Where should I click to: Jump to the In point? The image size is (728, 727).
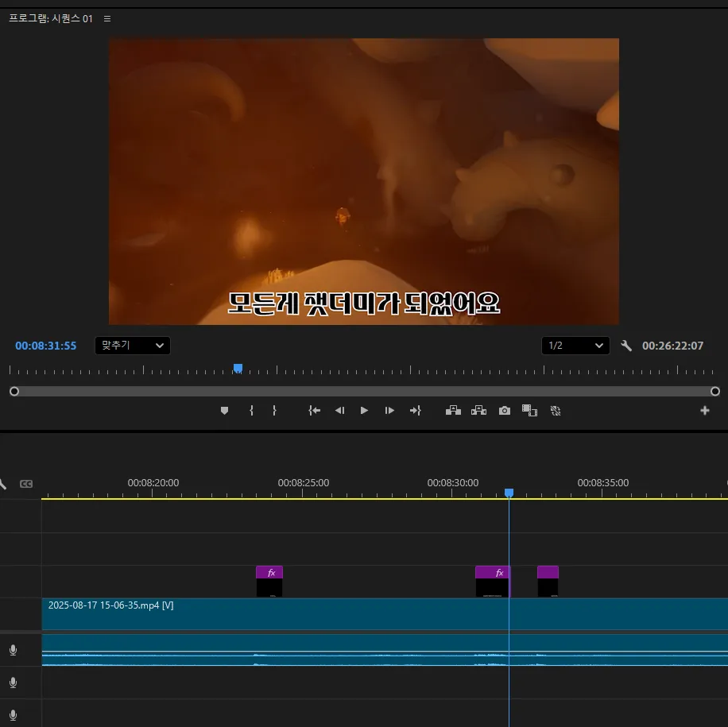315,411
